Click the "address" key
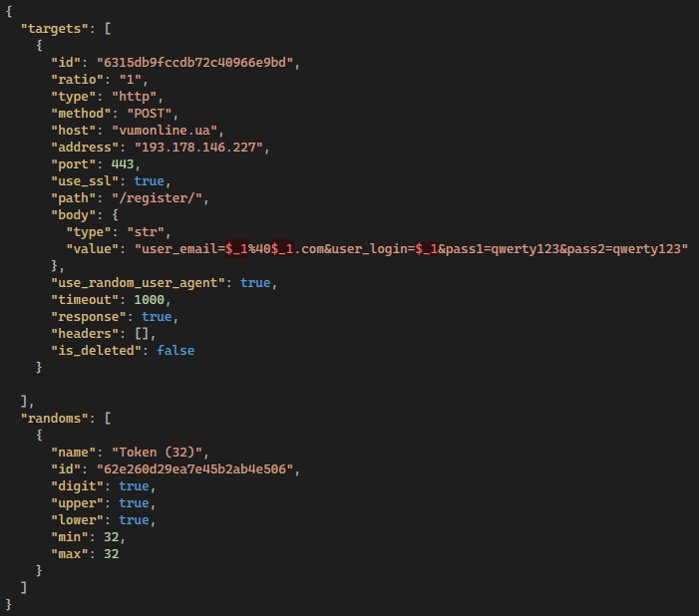The width and height of the screenshot is (699, 616). 85,148
